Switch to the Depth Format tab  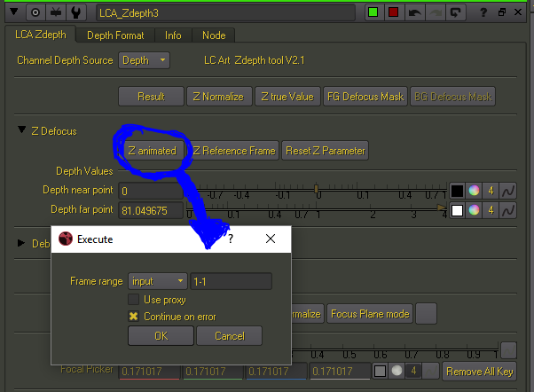tap(115, 35)
